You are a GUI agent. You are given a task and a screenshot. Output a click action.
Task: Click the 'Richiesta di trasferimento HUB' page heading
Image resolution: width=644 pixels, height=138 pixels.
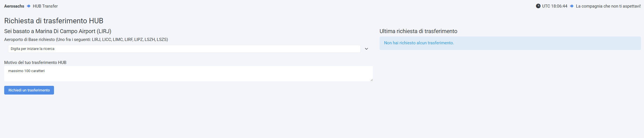(54, 21)
